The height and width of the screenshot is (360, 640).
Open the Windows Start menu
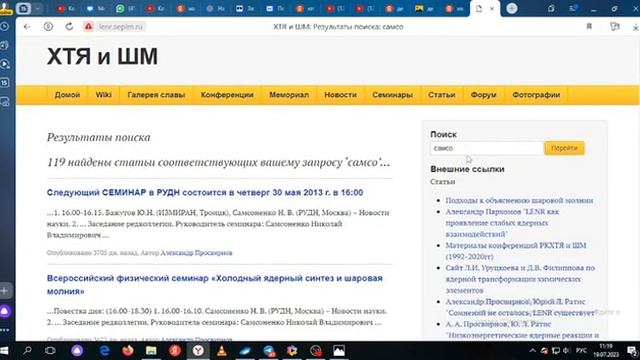[4, 351]
